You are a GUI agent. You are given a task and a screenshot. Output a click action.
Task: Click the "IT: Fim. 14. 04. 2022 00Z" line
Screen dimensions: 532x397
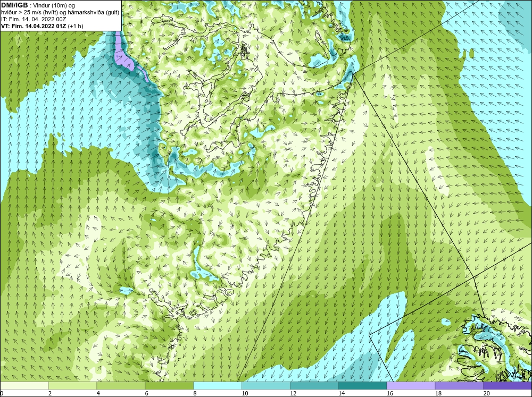33,19
